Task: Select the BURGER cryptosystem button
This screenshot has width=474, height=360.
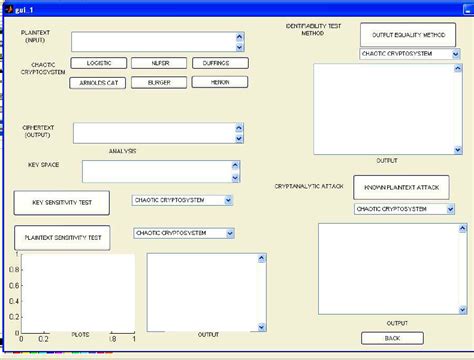Action: (159, 82)
